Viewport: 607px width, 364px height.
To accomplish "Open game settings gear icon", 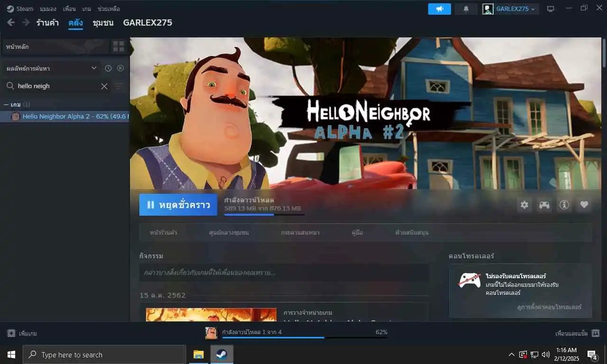I will pyautogui.click(x=524, y=205).
